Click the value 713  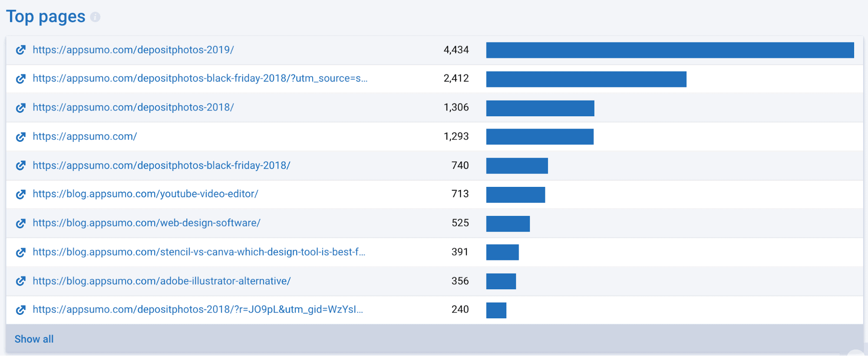(460, 194)
